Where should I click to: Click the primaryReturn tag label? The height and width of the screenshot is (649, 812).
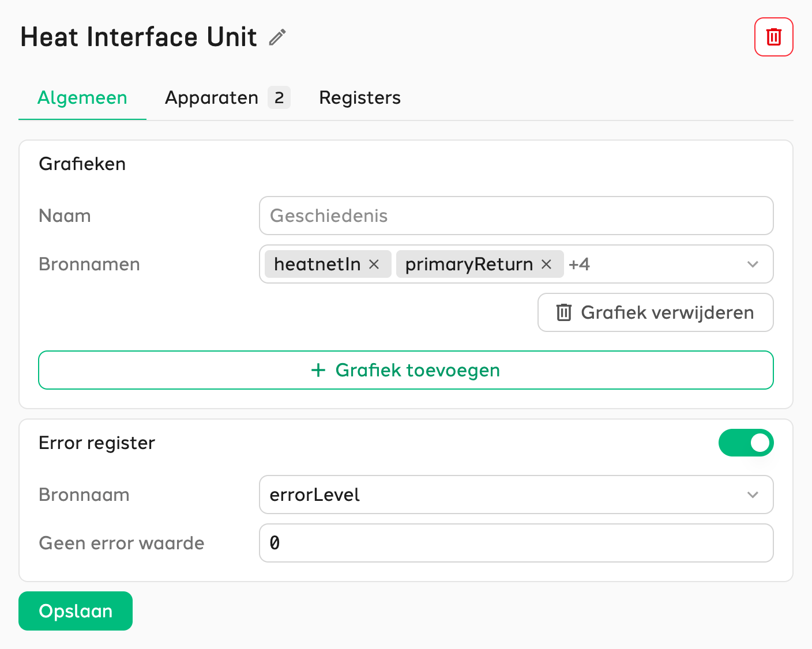469,264
